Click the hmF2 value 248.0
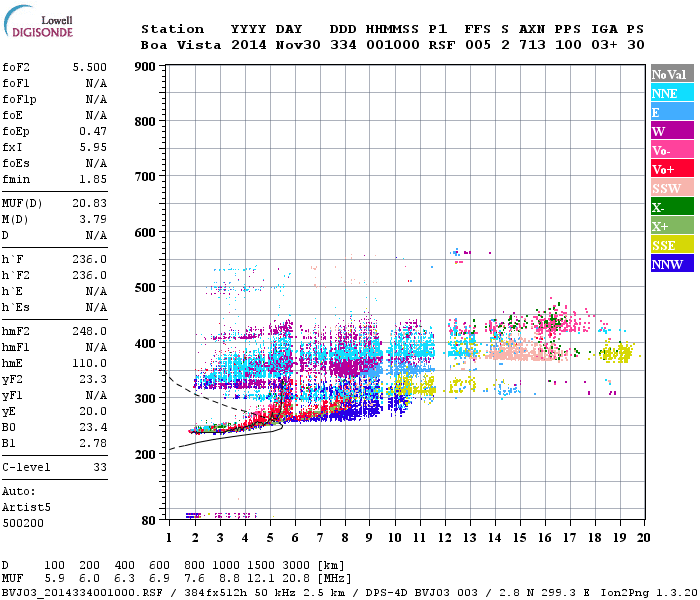This screenshot has height=600, width=700. (x=90, y=331)
